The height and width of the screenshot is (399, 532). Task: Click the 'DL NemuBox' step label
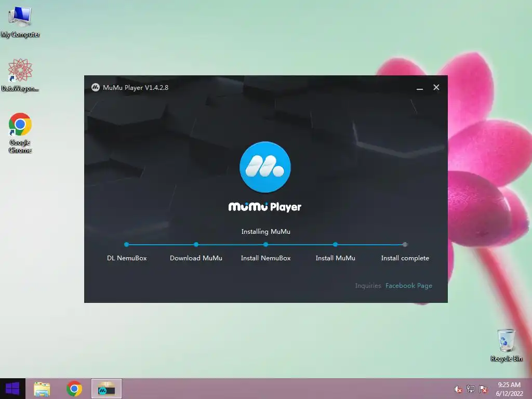[x=127, y=258]
